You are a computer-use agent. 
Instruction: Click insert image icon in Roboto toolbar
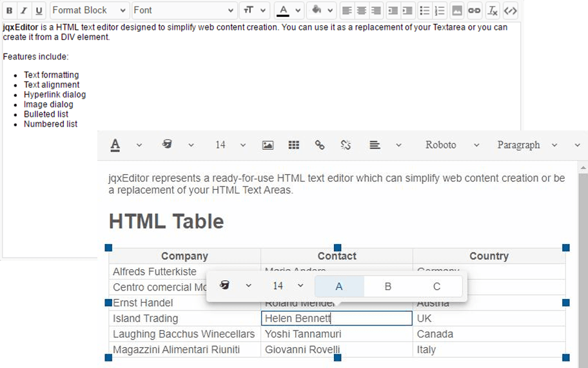tap(268, 145)
